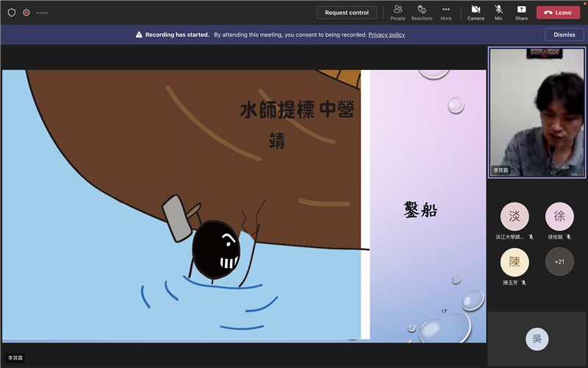Select the 淡 participant avatar
Screen dimensions: 588x368
click(x=514, y=216)
